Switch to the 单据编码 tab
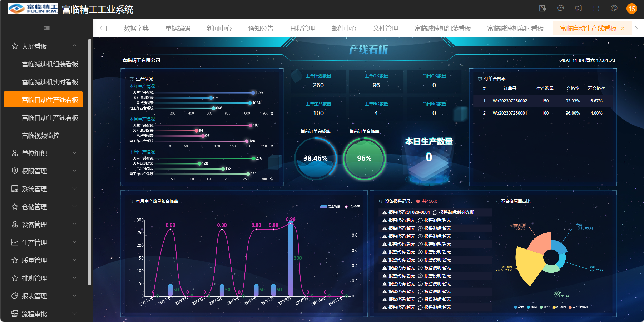Screen dimensions: 644x322 pyautogui.click(x=178, y=29)
